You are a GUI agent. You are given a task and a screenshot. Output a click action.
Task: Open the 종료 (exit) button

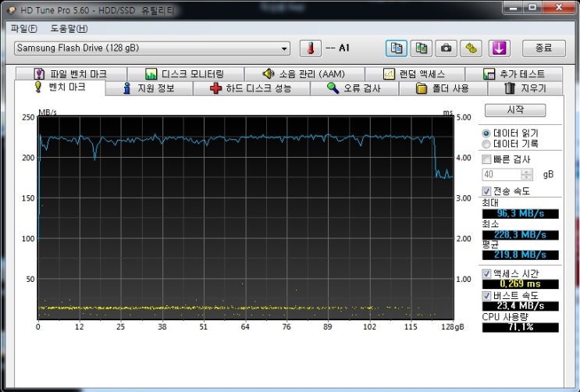(544, 48)
